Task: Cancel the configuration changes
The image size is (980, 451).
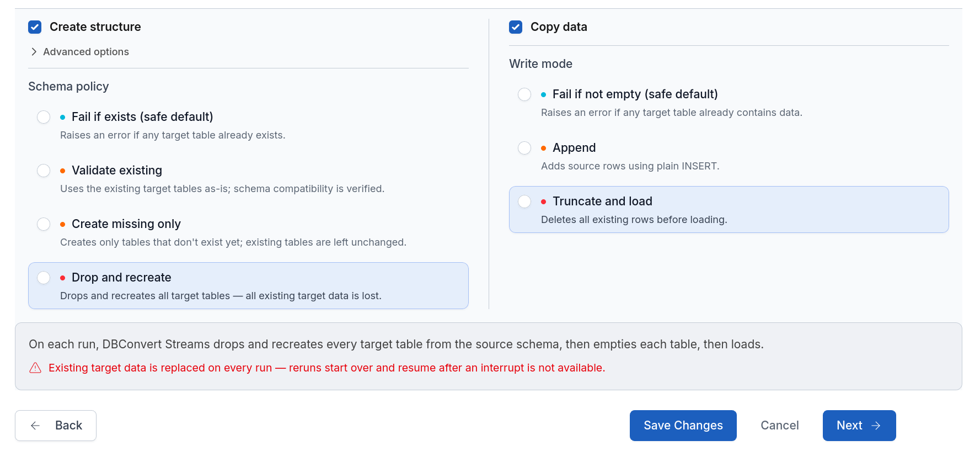Action: pos(779,426)
